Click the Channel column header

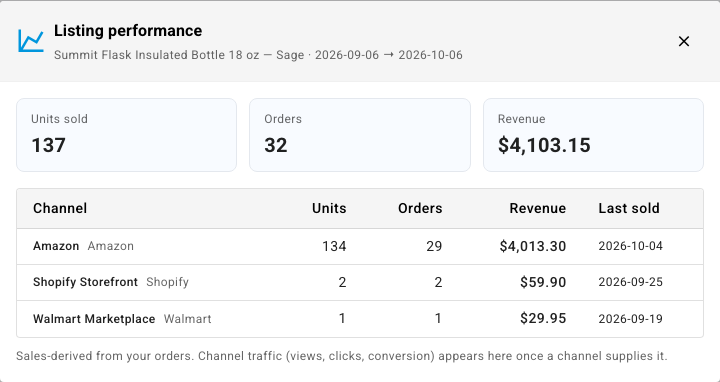[60, 208]
